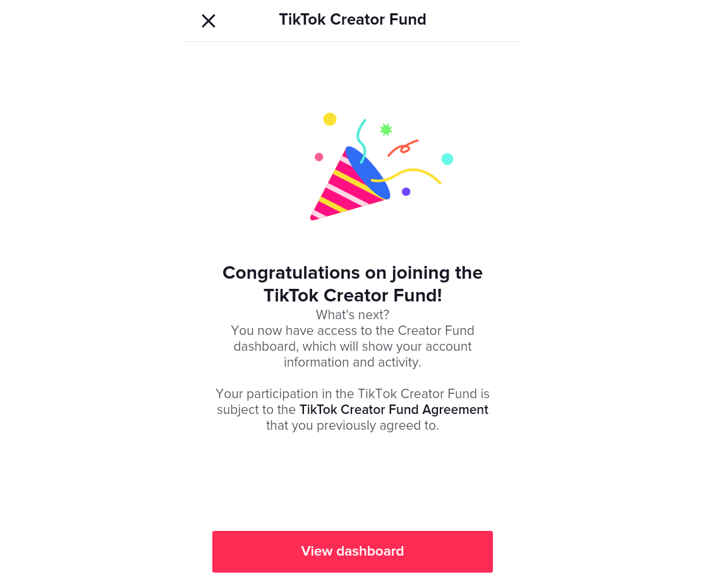Click the green starburst confetti shape
Screen dimensions: 728x584
[x=385, y=129]
